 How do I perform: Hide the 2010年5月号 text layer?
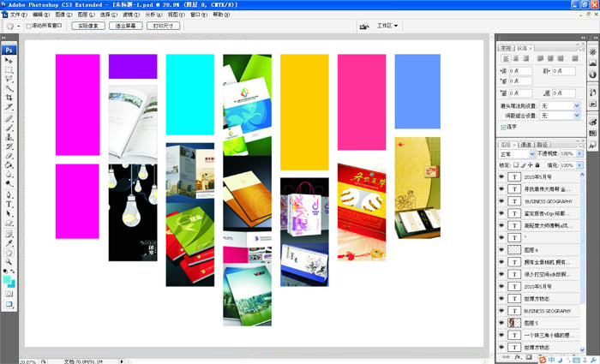coord(501,177)
